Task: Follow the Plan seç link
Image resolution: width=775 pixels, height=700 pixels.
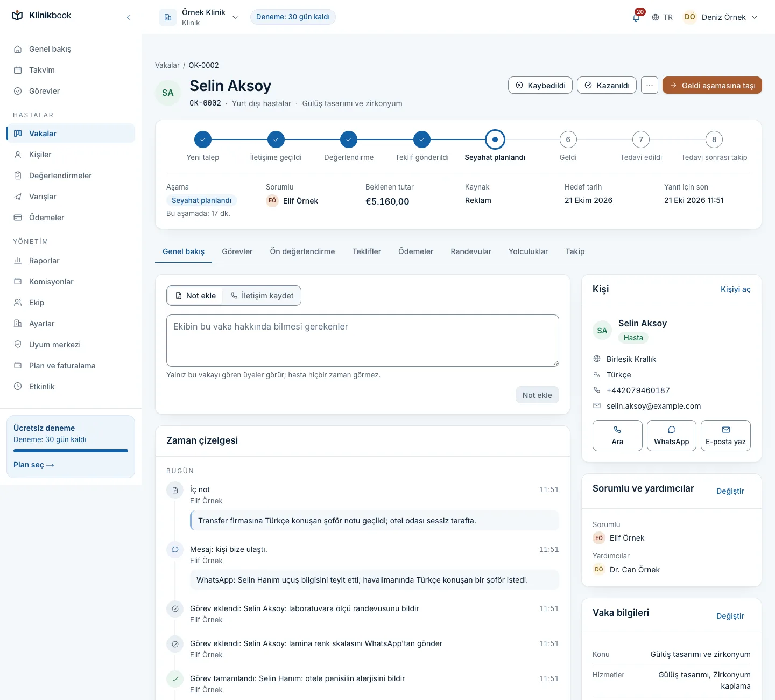Action: [34, 465]
